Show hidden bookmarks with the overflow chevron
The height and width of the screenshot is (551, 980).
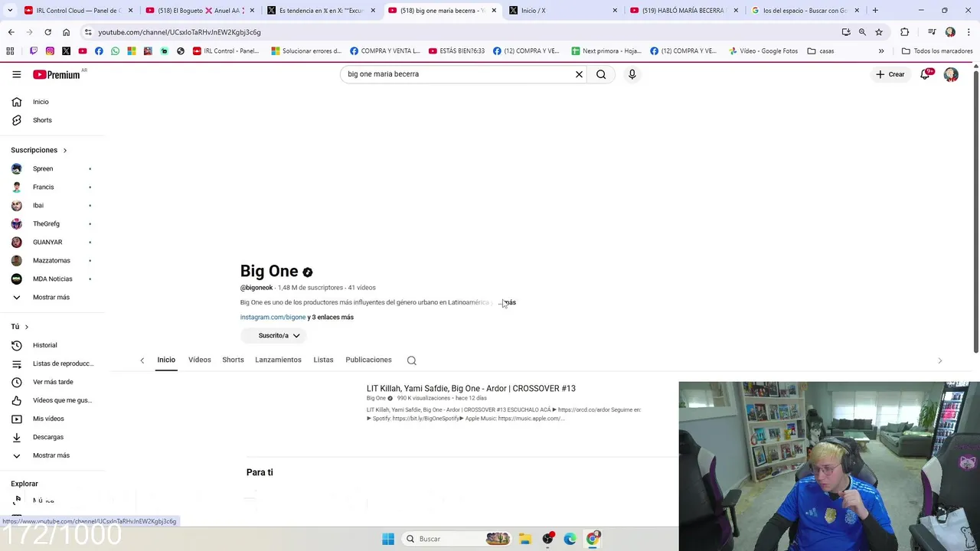point(881,51)
